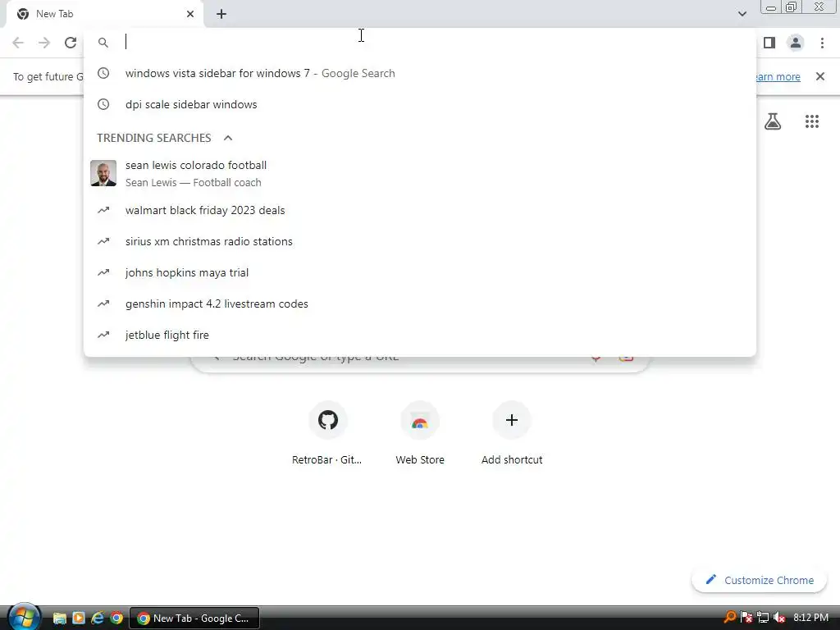The image size is (840, 630).
Task: Click the 8:12 PM clock
Action: tap(810, 618)
